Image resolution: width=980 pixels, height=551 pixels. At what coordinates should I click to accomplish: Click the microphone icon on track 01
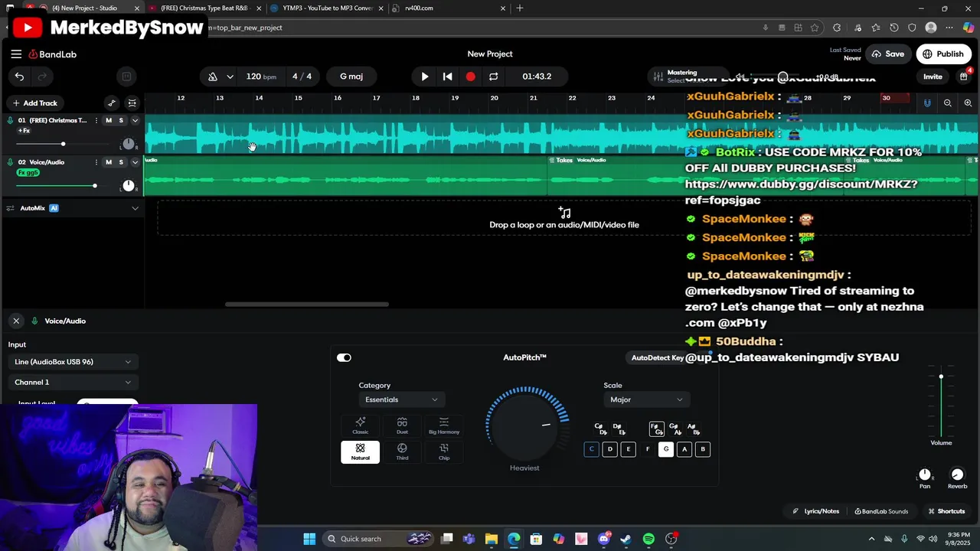pos(11,120)
